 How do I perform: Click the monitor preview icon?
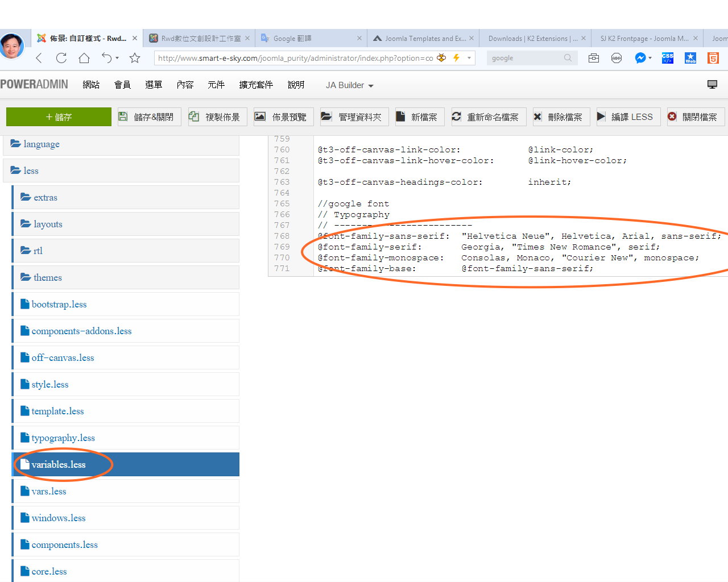[x=712, y=85]
